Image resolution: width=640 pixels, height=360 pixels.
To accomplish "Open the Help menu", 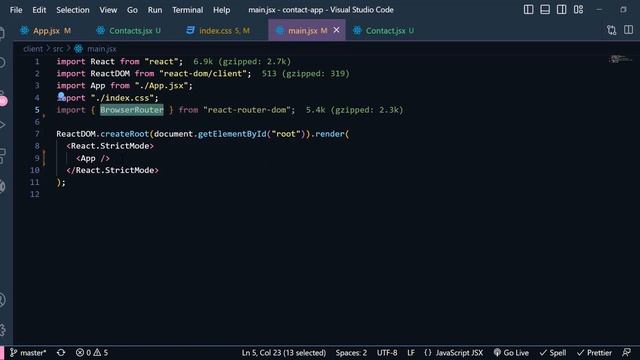I will (221, 10).
